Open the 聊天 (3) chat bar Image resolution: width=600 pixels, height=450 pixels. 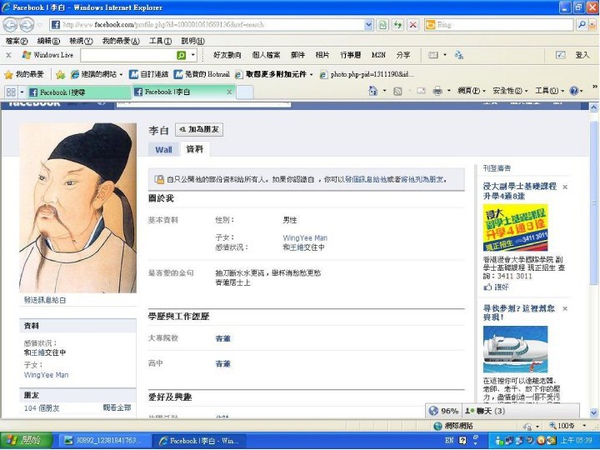pyautogui.click(x=521, y=411)
